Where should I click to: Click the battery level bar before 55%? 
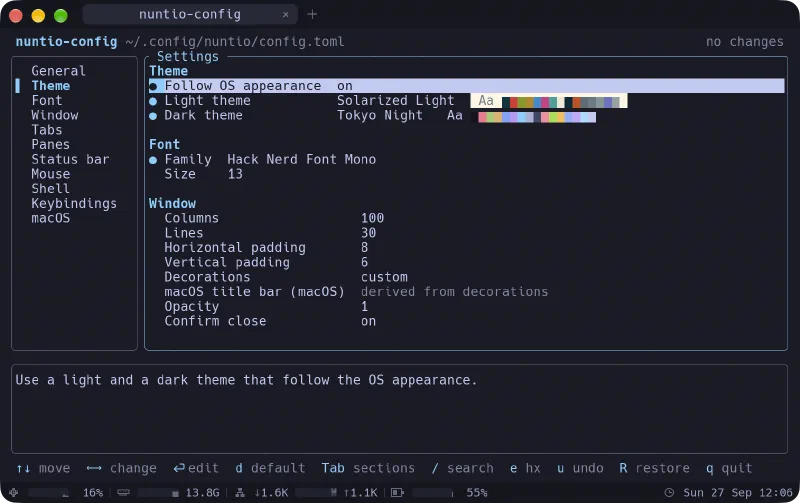(433, 493)
